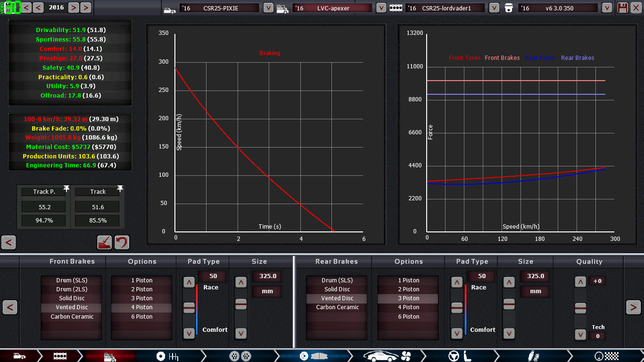Click the front brake Pad Type slider handle
The image size is (644, 362).
(x=189, y=307)
